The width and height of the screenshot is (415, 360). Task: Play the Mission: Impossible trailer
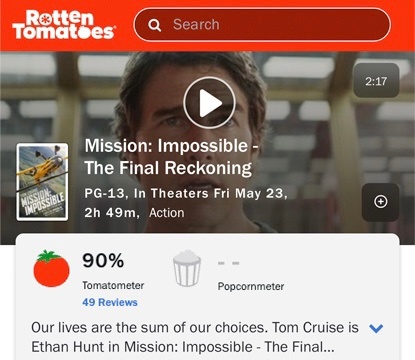209,103
